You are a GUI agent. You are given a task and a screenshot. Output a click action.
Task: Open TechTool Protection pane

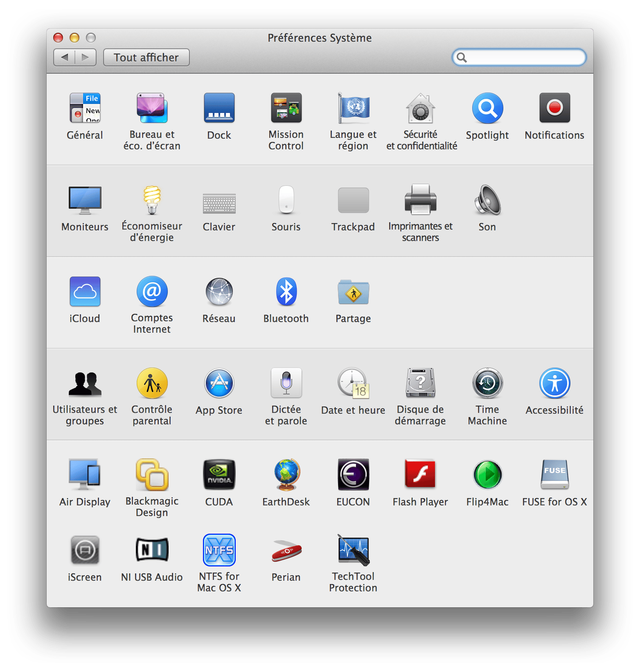(353, 550)
